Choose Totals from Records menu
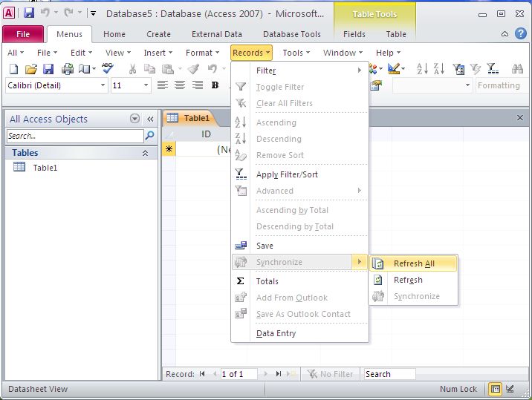 pyautogui.click(x=300, y=281)
